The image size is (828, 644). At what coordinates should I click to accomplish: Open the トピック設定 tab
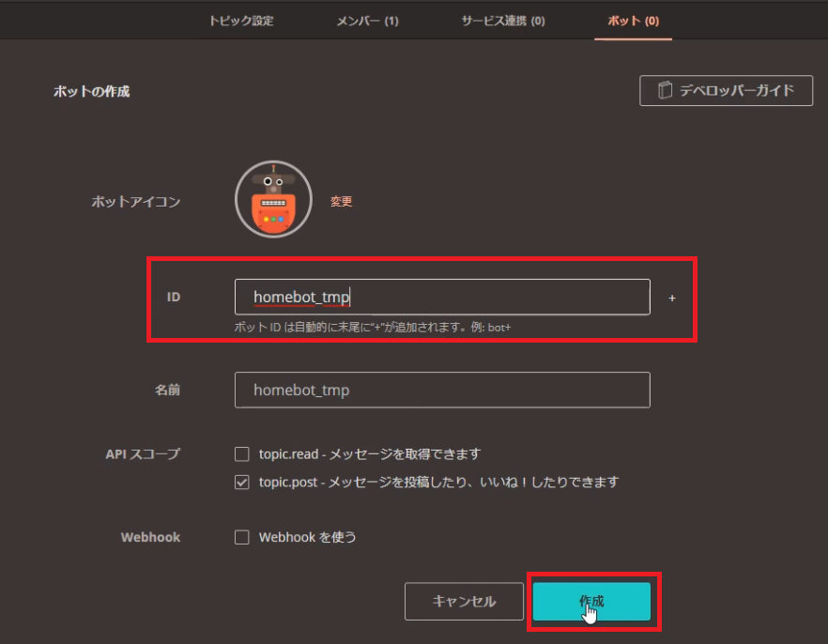coord(241,21)
